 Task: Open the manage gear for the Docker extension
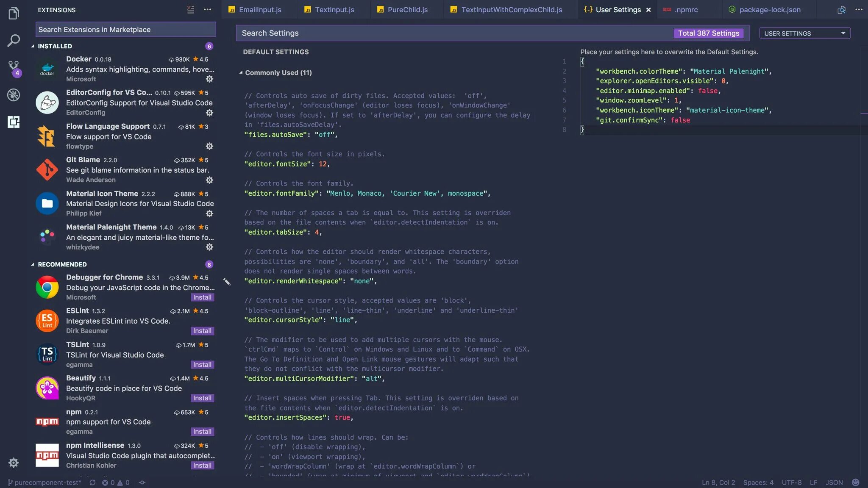[209, 79]
